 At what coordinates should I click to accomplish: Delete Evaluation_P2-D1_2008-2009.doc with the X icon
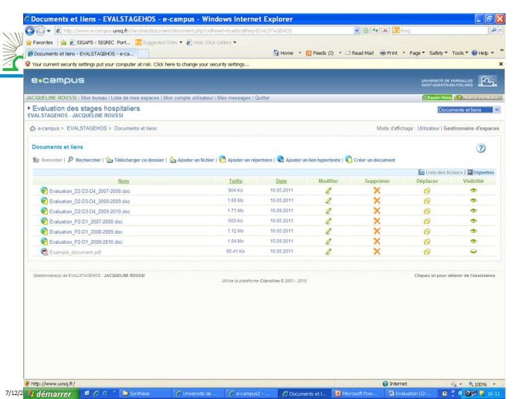pyautogui.click(x=377, y=232)
